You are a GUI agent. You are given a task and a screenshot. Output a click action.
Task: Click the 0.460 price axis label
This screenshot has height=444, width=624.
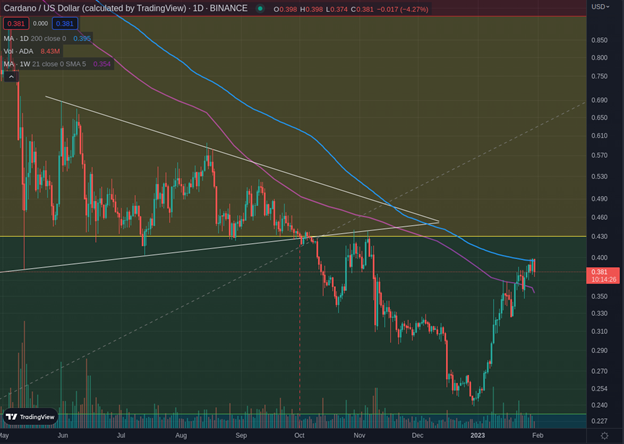click(x=599, y=218)
